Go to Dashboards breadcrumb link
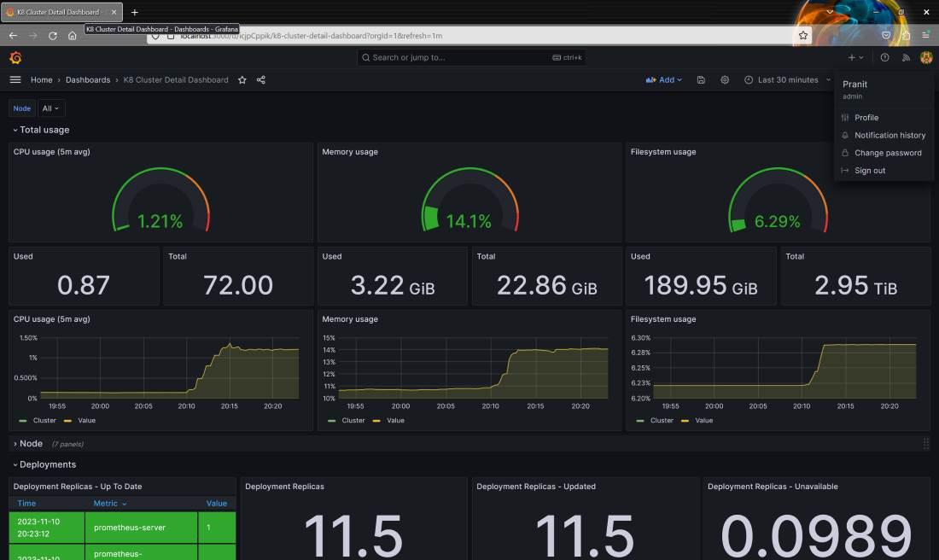The image size is (939, 560). click(x=88, y=80)
